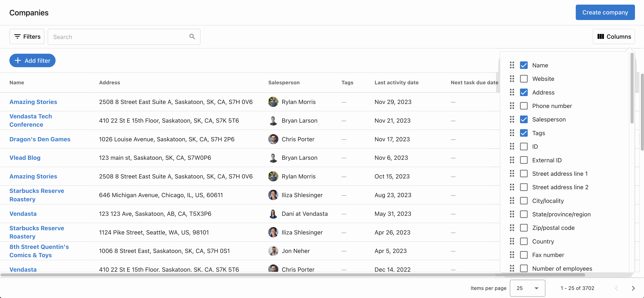644x298 pixels.
Task: Open the Columns picker button
Action: [613, 37]
